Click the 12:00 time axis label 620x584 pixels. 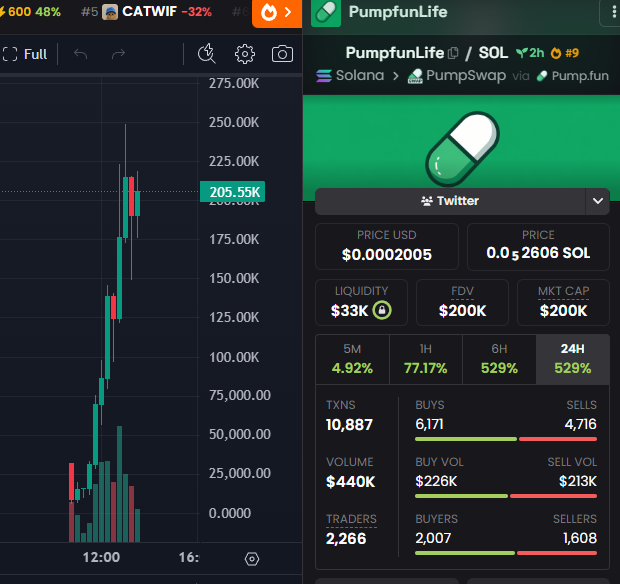[x=101, y=558]
